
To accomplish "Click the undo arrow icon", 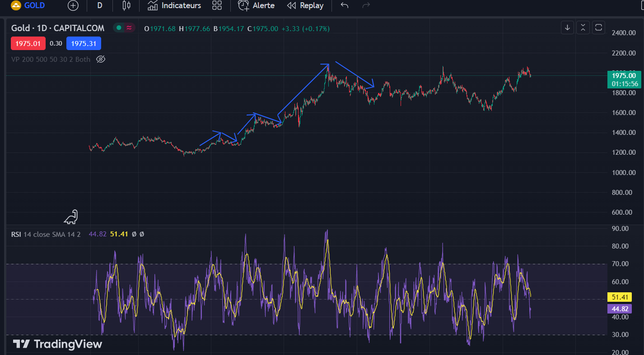I will click(x=344, y=5).
